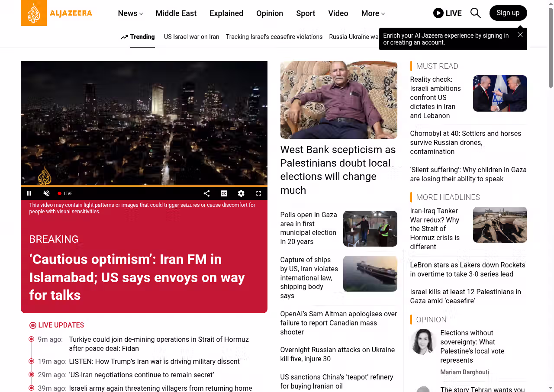
Task: Open the video share icon
Action: click(206, 193)
